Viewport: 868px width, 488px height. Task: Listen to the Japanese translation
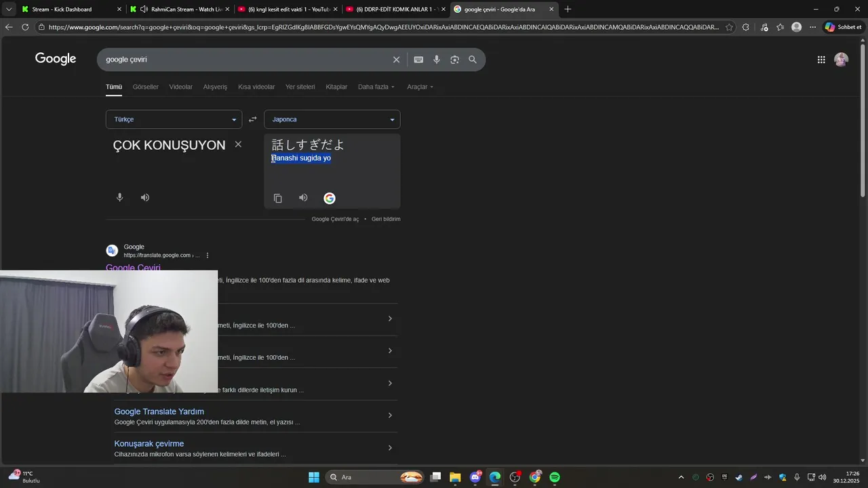[x=303, y=198]
